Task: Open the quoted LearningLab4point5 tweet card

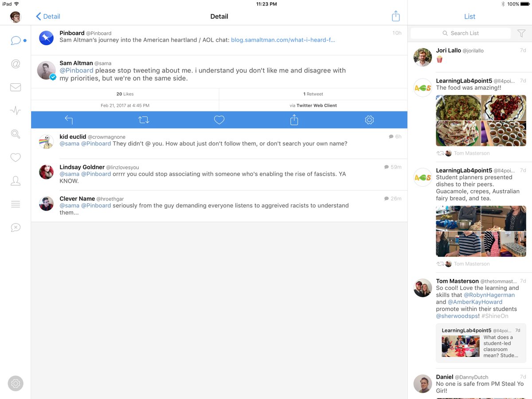Action: point(481,343)
